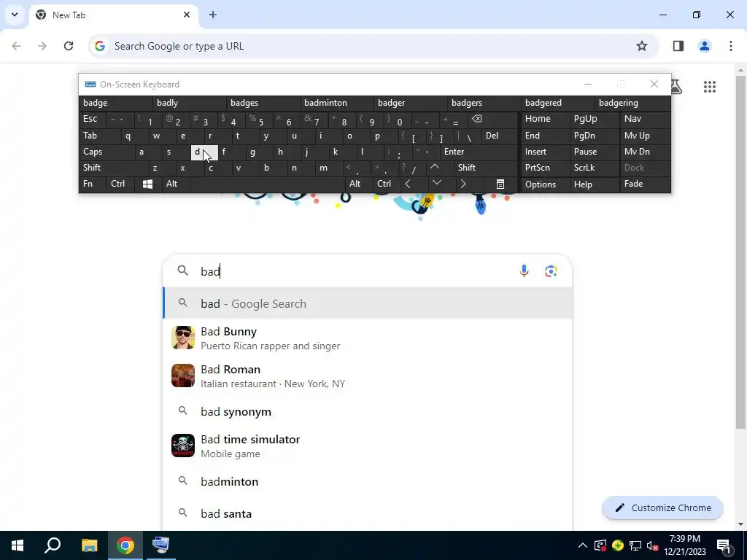The height and width of the screenshot is (560, 747).
Task: Click the backspace key icon
Action: tap(492, 119)
